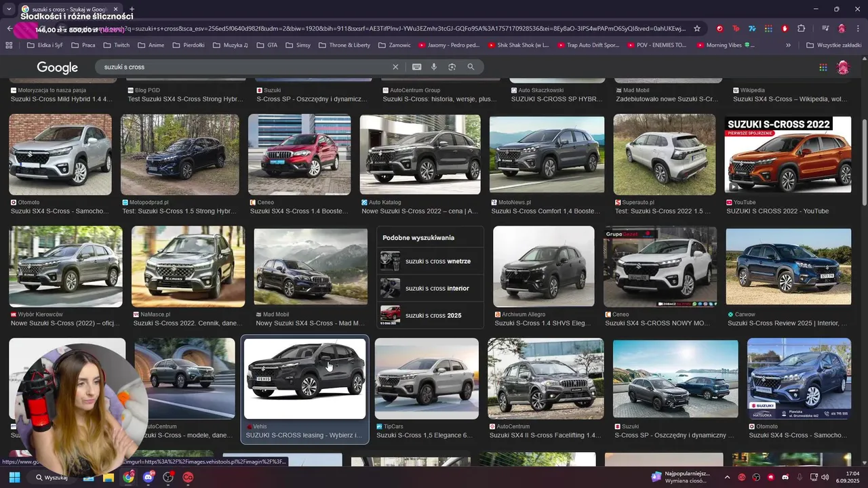Open the Chrome profile avatar in the toolbar
This screenshot has height=488, width=868.
click(842, 28)
